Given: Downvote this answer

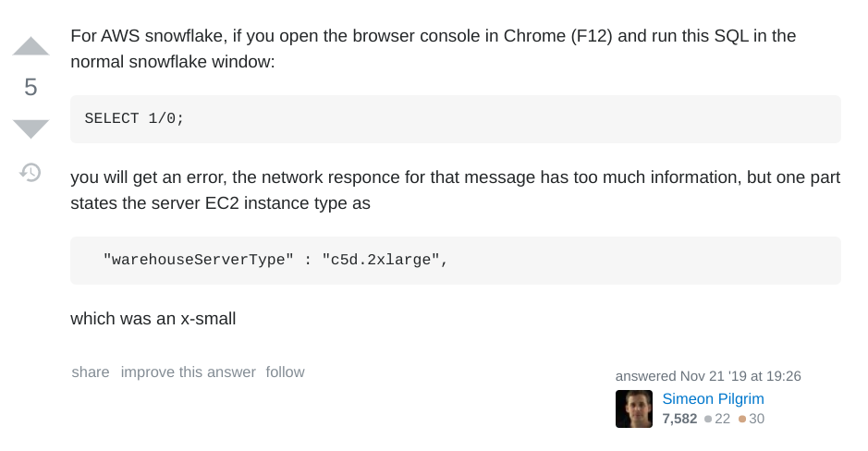Looking at the screenshot, I should click(x=31, y=128).
